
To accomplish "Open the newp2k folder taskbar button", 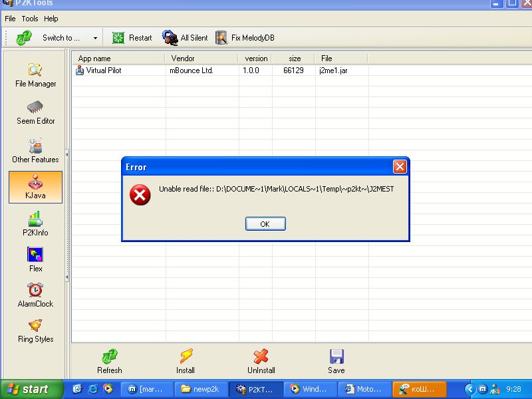I will pos(200,389).
